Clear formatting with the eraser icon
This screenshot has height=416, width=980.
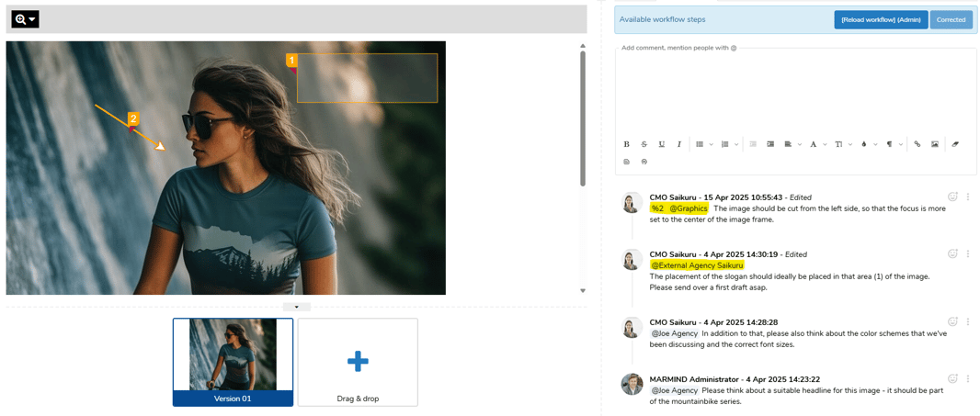click(955, 144)
